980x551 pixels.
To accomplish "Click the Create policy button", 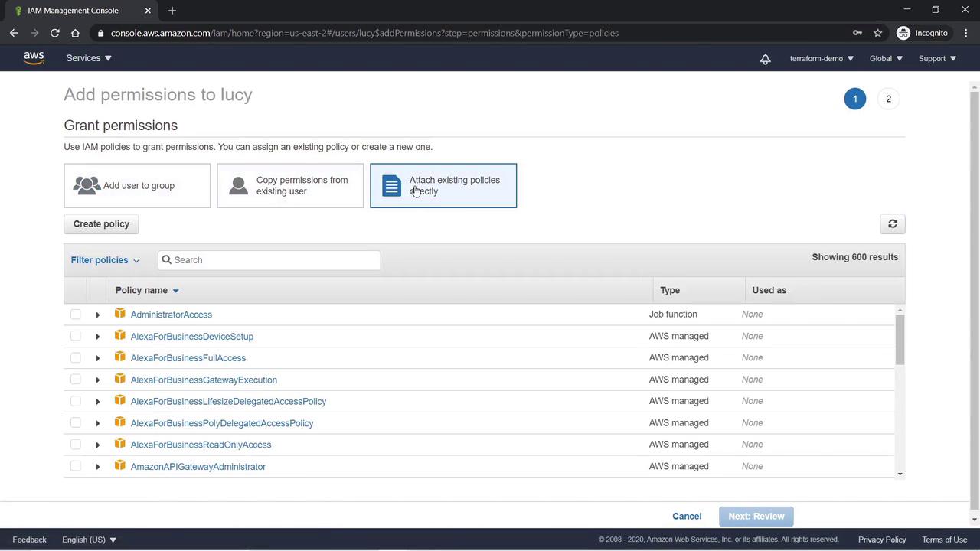I will tap(101, 223).
